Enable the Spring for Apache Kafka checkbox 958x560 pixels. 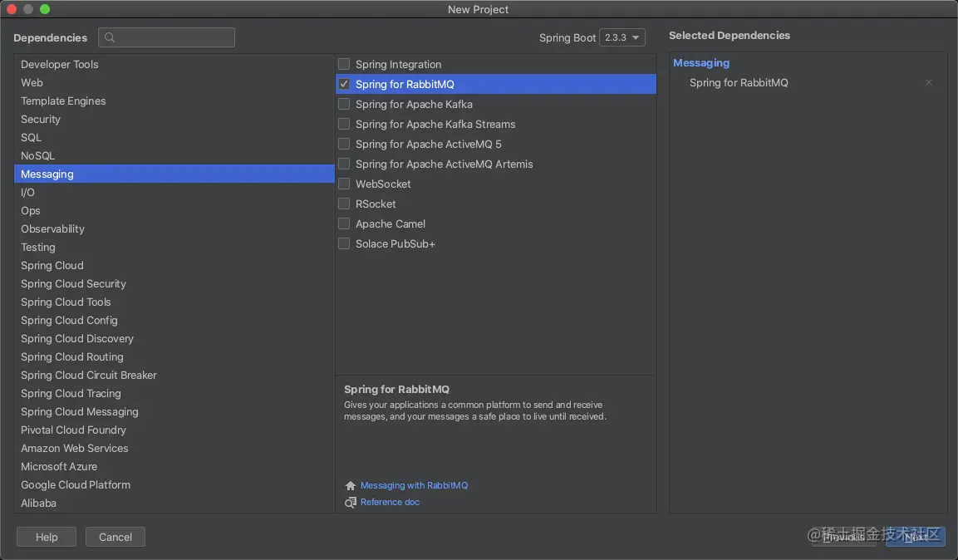click(x=344, y=104)
